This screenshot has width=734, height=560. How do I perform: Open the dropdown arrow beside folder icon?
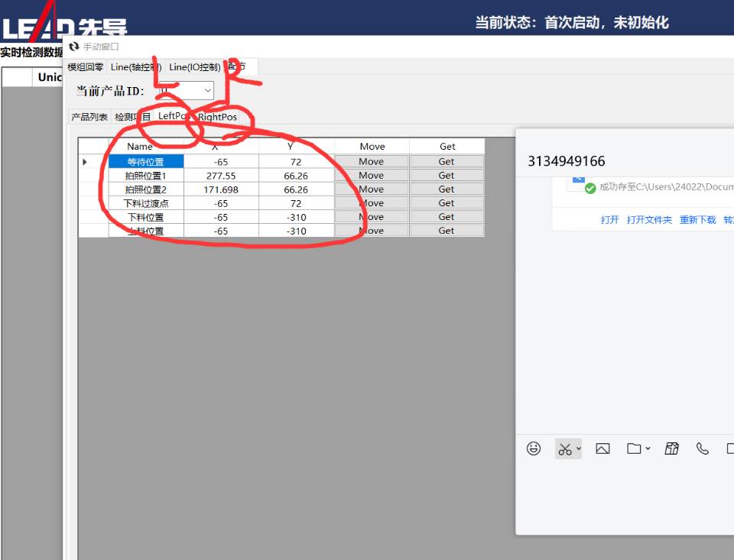point(648,449)
